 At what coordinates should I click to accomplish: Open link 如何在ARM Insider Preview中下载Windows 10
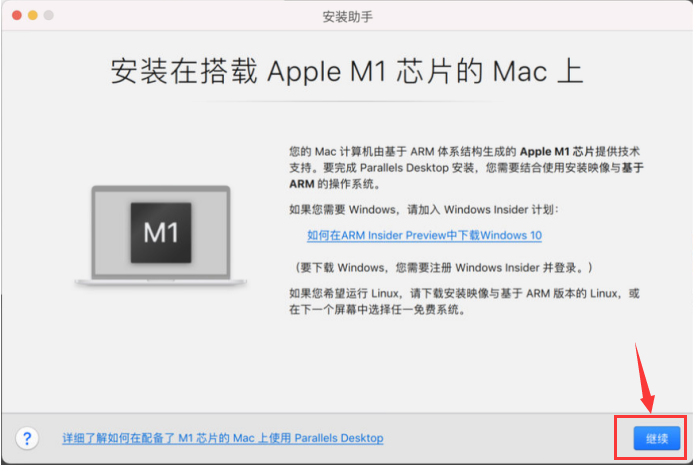pyautogui.click(x=424, y=235)
